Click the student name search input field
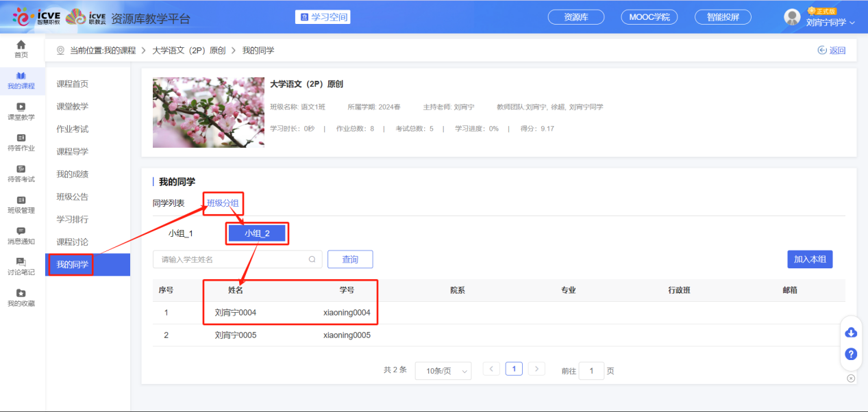 233,259
